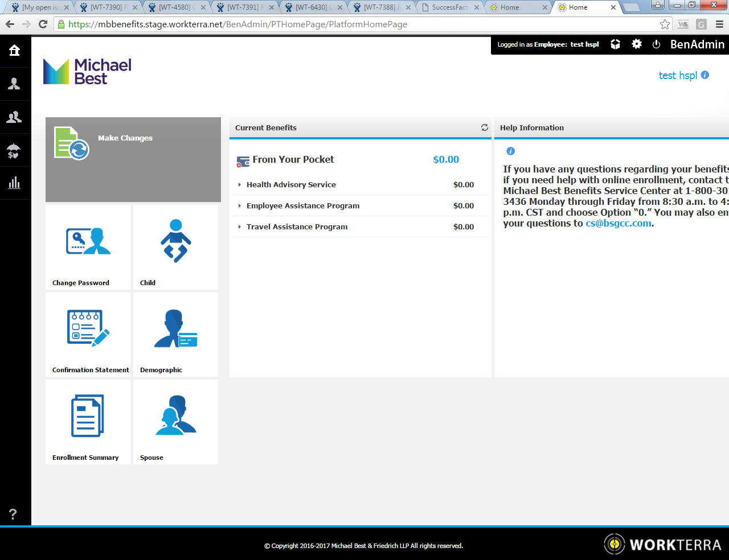Viewport: 729px width, 560px height.
Task: Open the Make Changes tile
Action: pyautogui.click(x=133, y=159)
